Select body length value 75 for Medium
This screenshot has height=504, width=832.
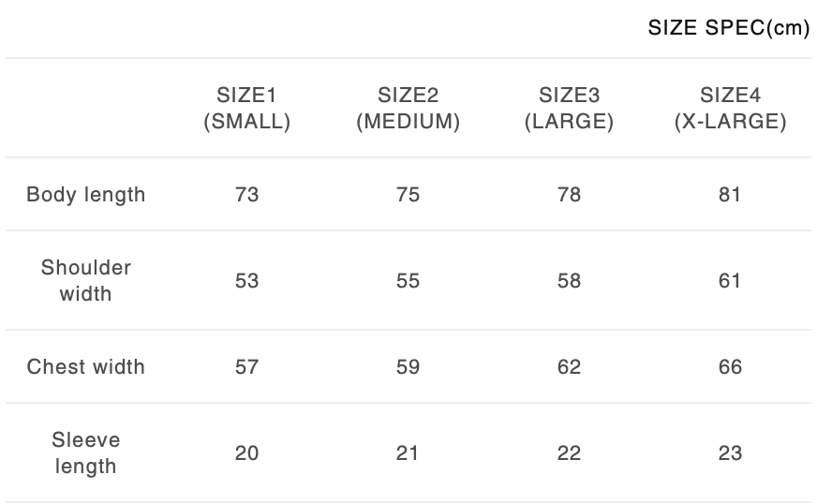click(x=409, y=195)
